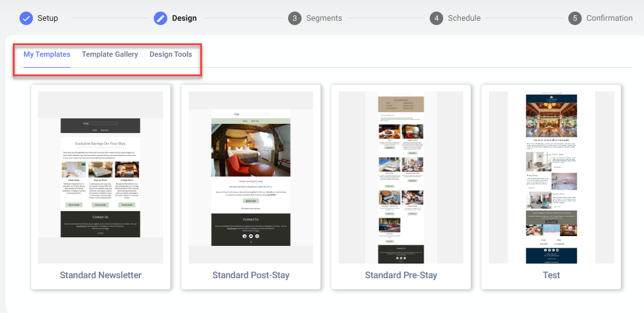Click the Design step pencil icon
Screen dimensions: 644x313
point(161,18)
